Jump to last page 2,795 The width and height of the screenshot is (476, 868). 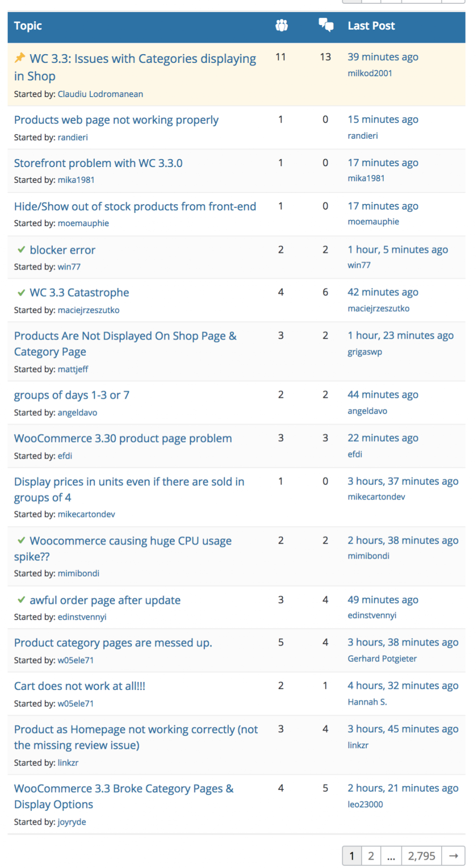coord(421,856)
